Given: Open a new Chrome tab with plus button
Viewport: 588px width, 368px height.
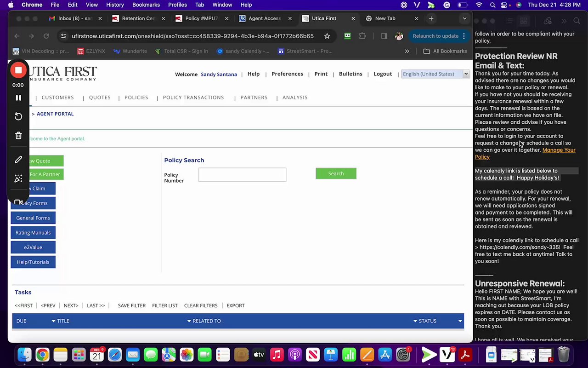Looking at the screenshot, I should click(x=431, y=18).
